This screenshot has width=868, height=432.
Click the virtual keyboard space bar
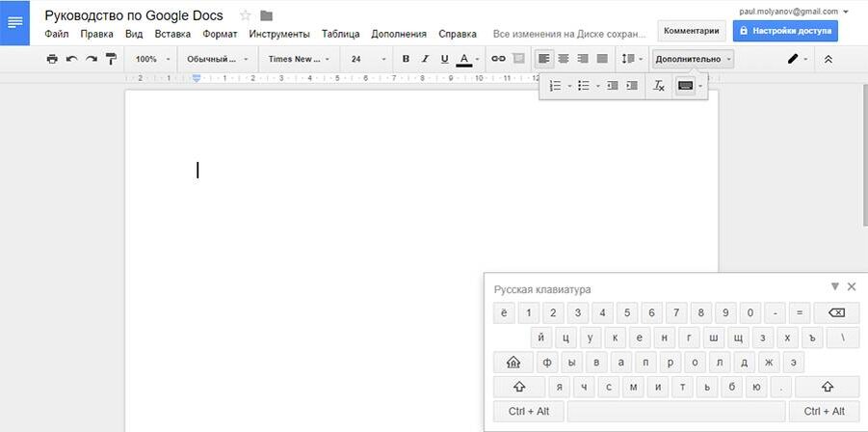pos(676,411)
